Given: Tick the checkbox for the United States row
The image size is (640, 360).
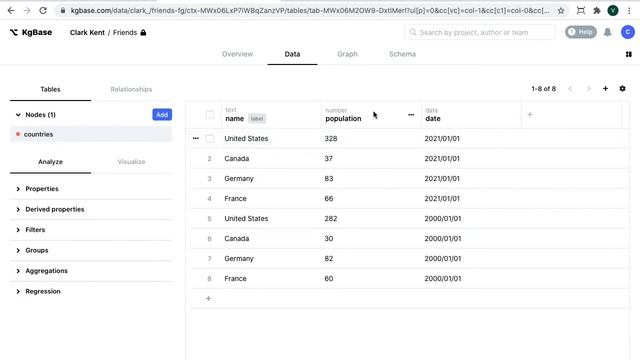Looking at the screenshot, I should coord(209,139).
